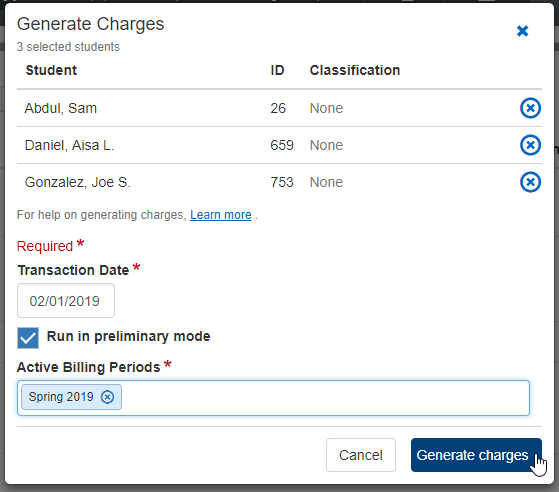Click the ID column header

pyautogui.click(x=277, y=70)
